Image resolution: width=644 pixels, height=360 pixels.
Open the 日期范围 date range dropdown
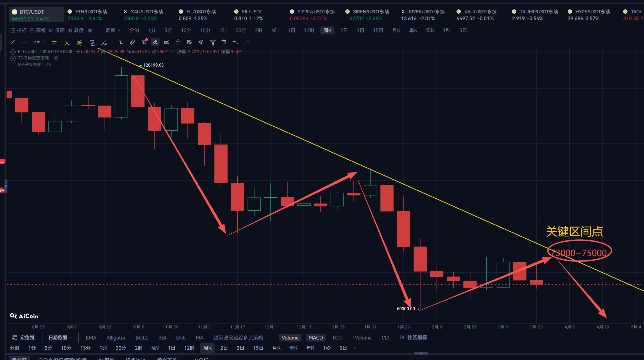tap(60, 338)
